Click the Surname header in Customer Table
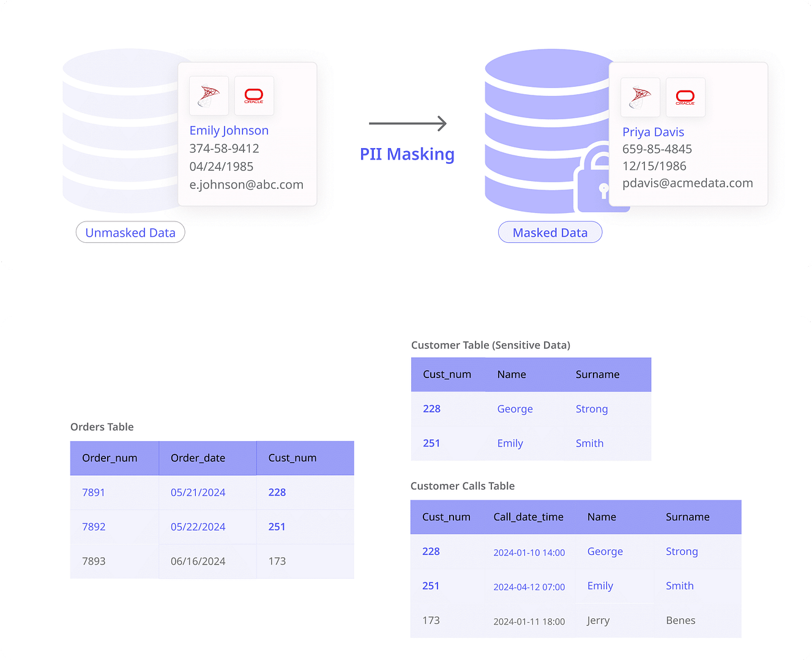Viewport: 812px width, 660px height. (597, 374)
